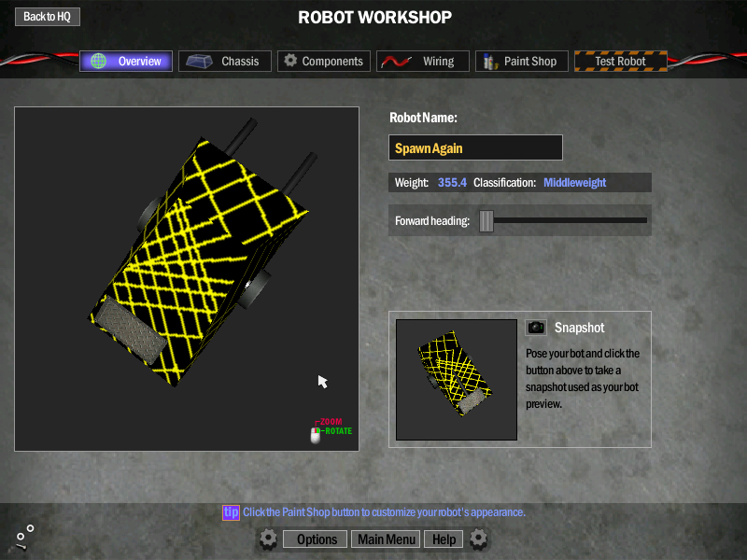Click the Forward heading slider handle
The image size is (747, 560).
point(486,221)
